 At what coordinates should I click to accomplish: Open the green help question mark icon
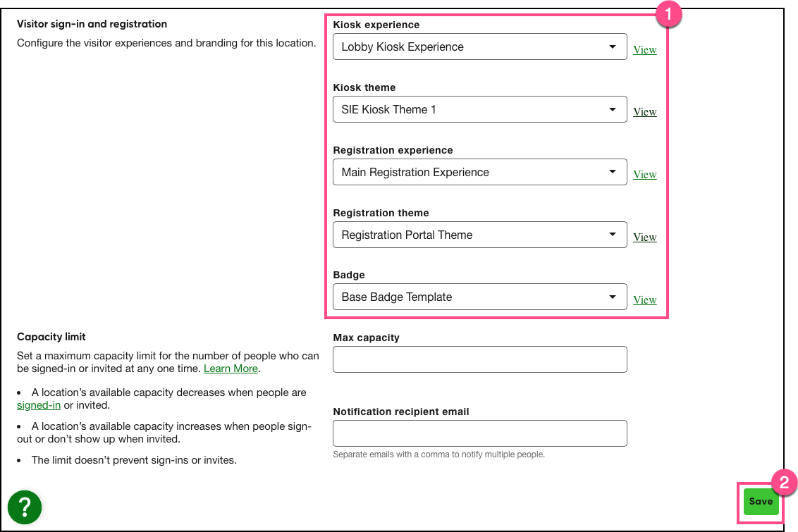coord(25,506)
